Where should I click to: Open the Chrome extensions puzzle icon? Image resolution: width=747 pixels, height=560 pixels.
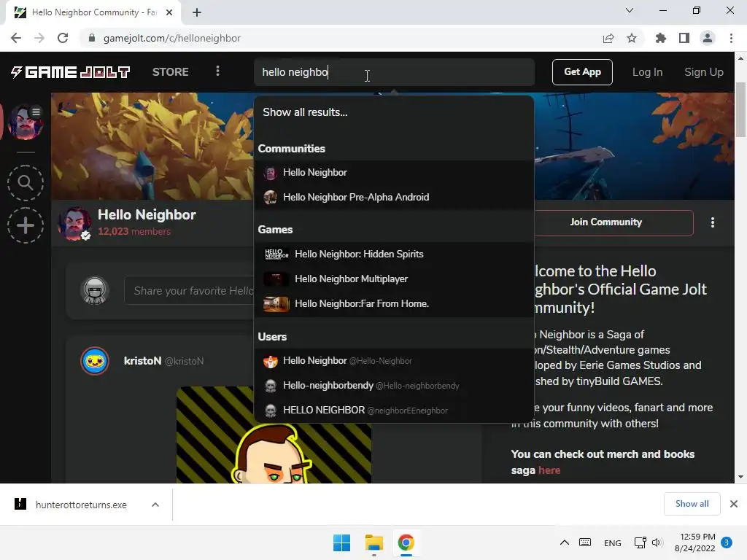pos(661,38)
